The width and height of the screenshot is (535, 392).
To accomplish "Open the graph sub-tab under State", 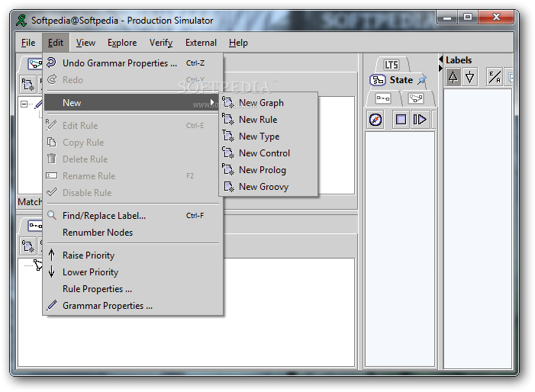I will click(383, 99).
